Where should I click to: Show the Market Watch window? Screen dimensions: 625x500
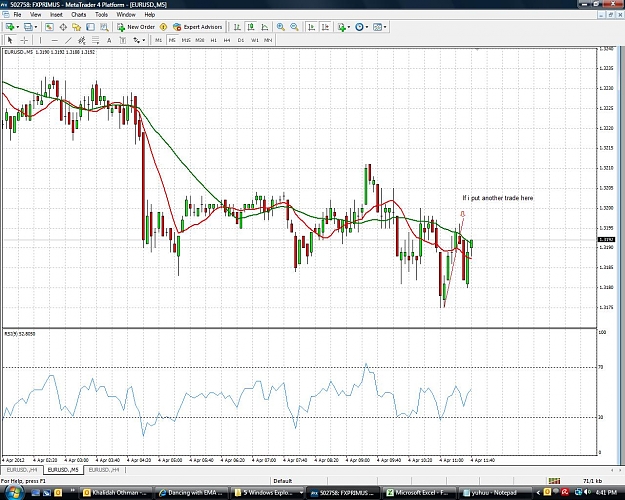point(49,27)
